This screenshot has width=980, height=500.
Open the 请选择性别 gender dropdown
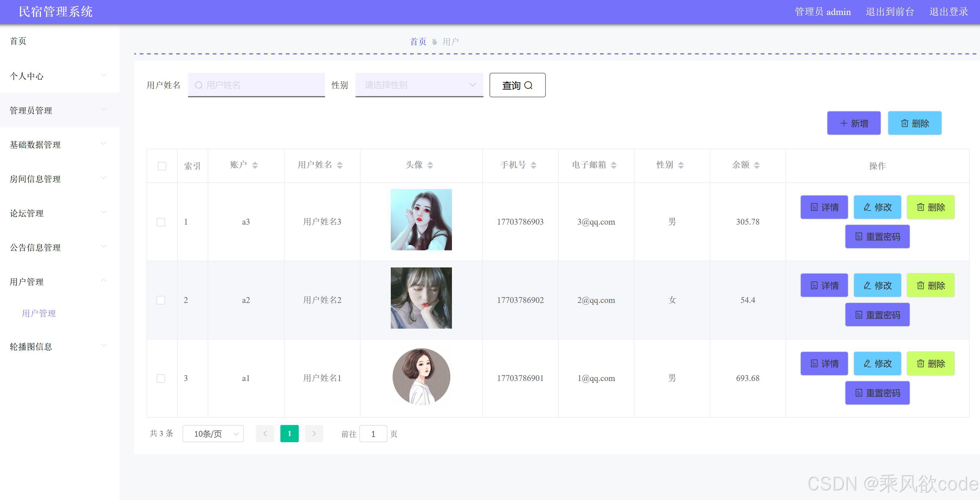click(419, 84)
